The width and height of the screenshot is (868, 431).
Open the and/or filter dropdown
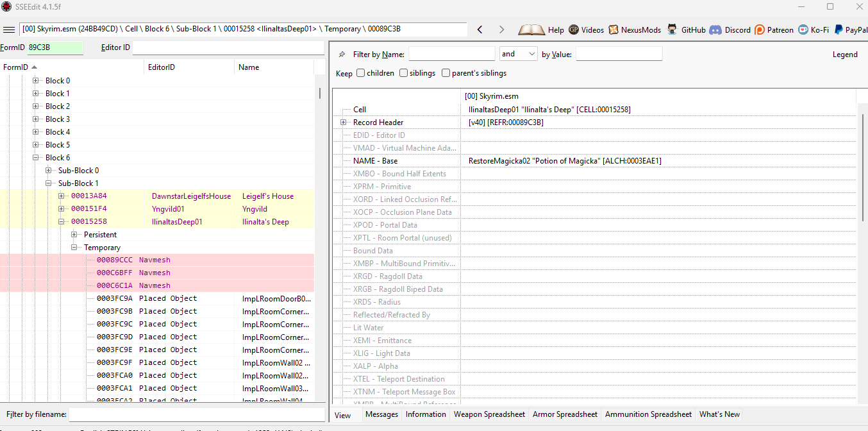pyautogui.click(x=518, y=55)
